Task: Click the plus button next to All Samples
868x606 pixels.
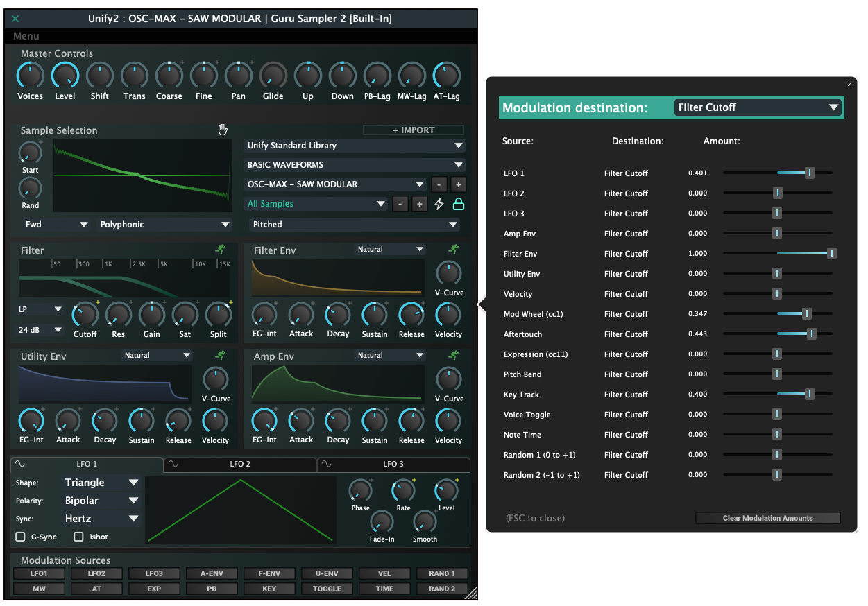Action: [x=419, y=204]
